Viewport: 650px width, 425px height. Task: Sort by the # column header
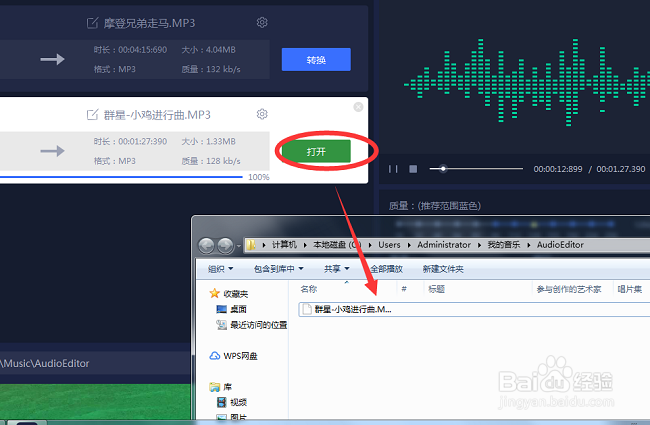click(404, 289)
